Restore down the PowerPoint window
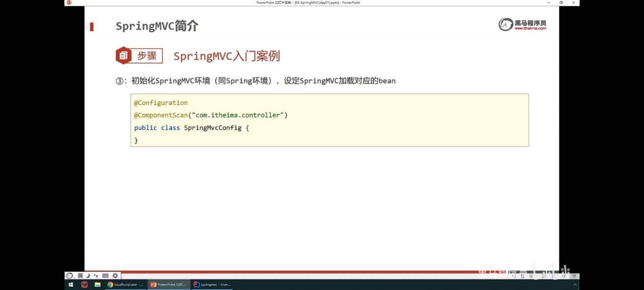 point(561,3)
